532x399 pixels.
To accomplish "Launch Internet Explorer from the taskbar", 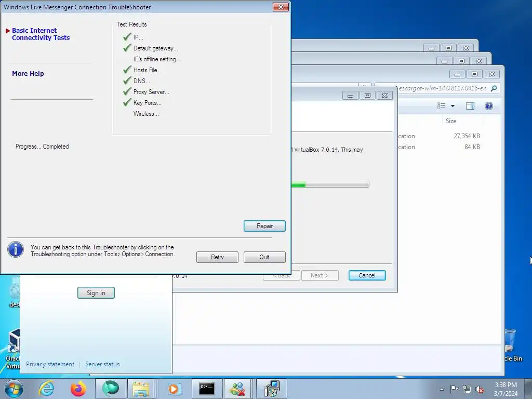I will tap(46, 389).
